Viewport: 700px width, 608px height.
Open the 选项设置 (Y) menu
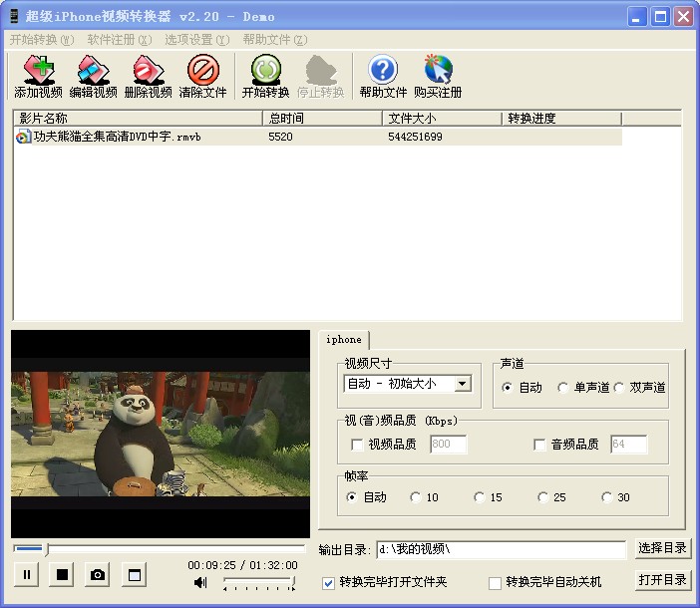[x=196, y=40]
